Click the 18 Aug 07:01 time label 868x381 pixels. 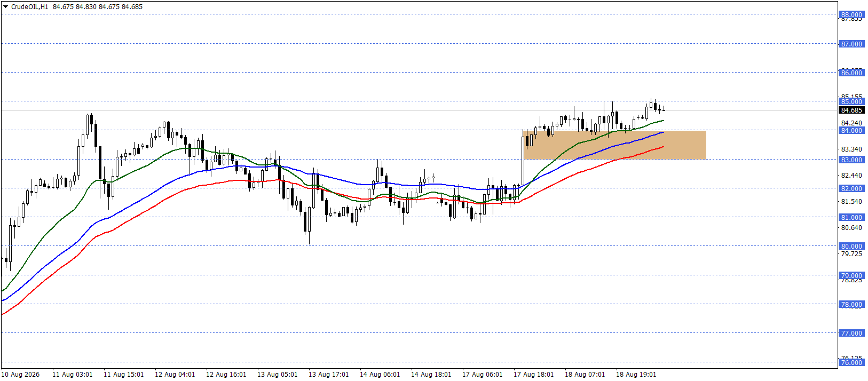[x=585, y=374]
